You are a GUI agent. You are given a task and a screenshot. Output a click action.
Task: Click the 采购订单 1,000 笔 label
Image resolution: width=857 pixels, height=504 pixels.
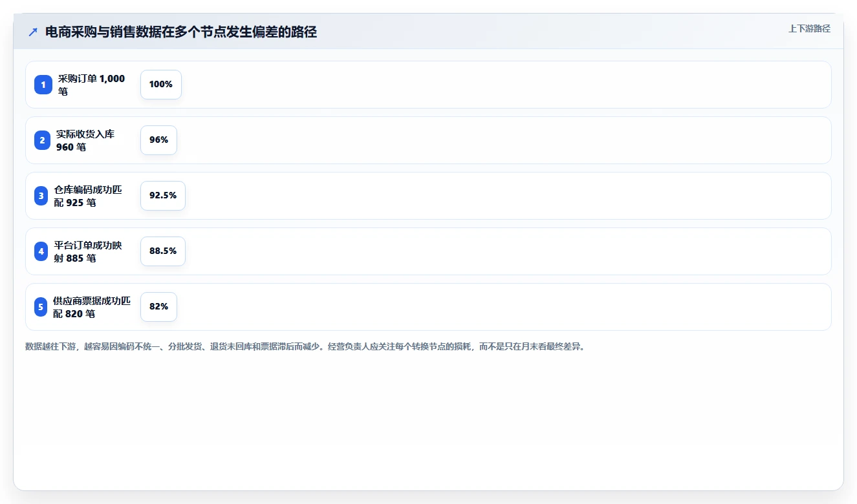click(x=92, y=85)
